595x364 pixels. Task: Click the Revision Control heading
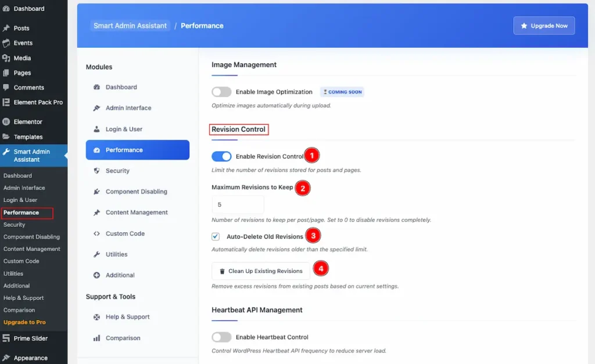[238, 129]
